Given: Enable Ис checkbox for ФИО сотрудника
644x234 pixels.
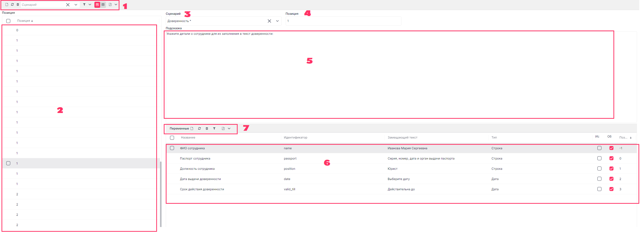Looking at the screenshot, I should click(x=599, y=148).
